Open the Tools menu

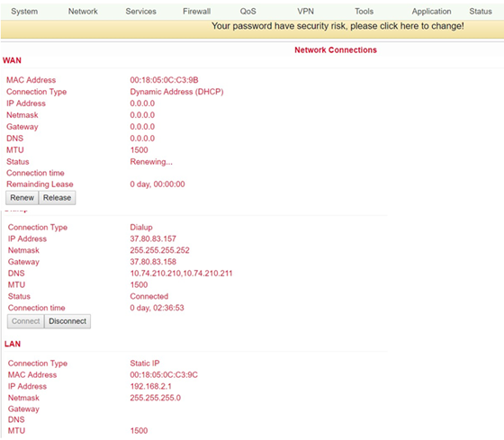click(x=364, y=12)
